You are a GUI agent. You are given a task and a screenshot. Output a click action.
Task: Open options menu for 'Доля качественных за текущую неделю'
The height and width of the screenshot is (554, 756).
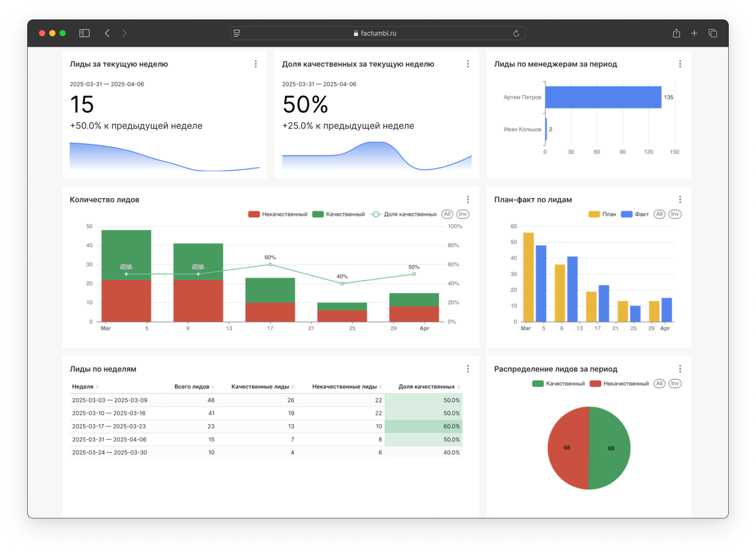(468, 64)
